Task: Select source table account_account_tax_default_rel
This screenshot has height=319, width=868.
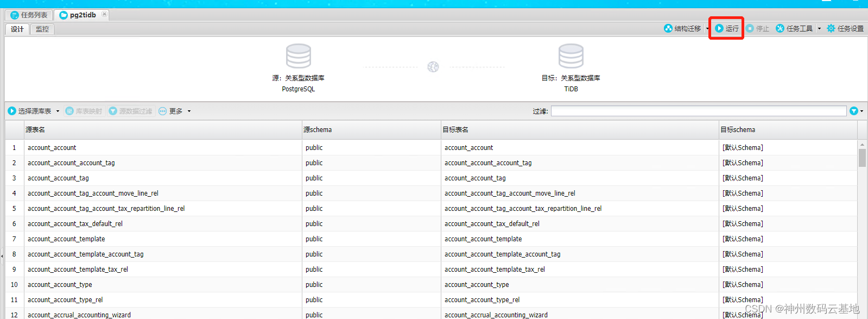Action: (75, 224)
